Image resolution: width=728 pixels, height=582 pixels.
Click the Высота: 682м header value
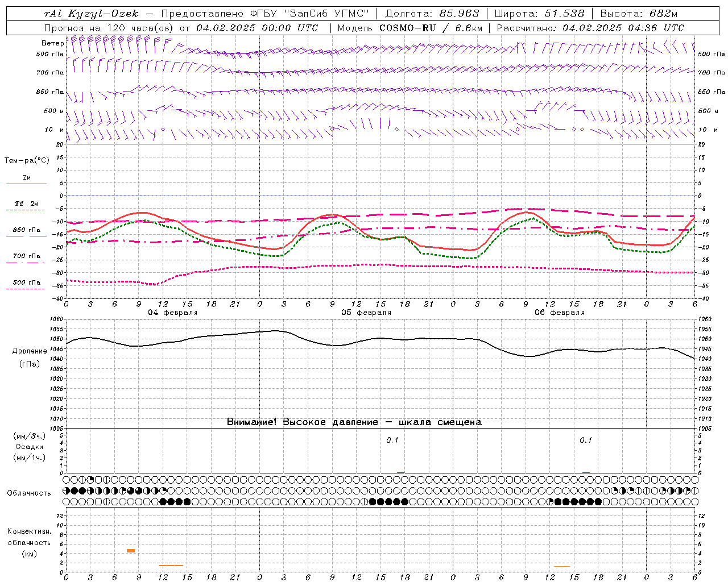(639, 14)
